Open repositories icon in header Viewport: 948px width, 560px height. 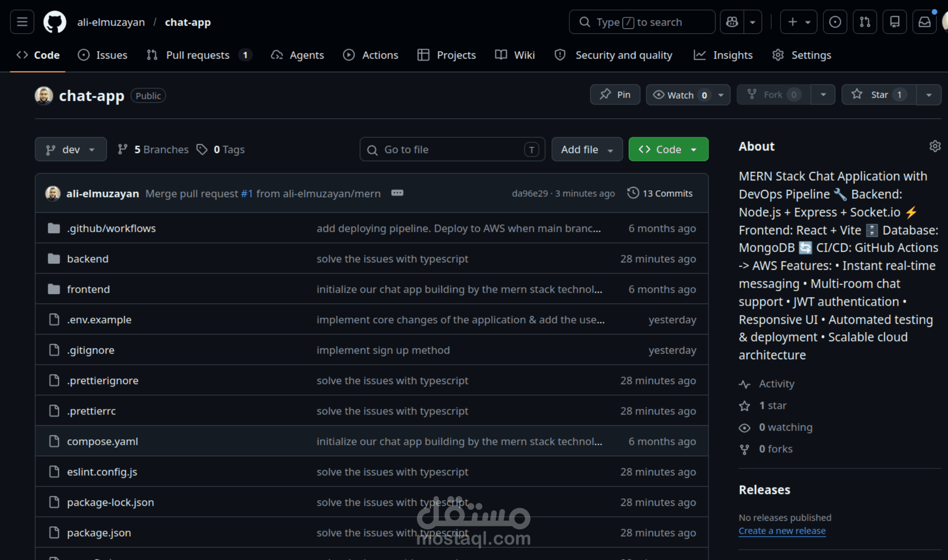tap(895, 22)
